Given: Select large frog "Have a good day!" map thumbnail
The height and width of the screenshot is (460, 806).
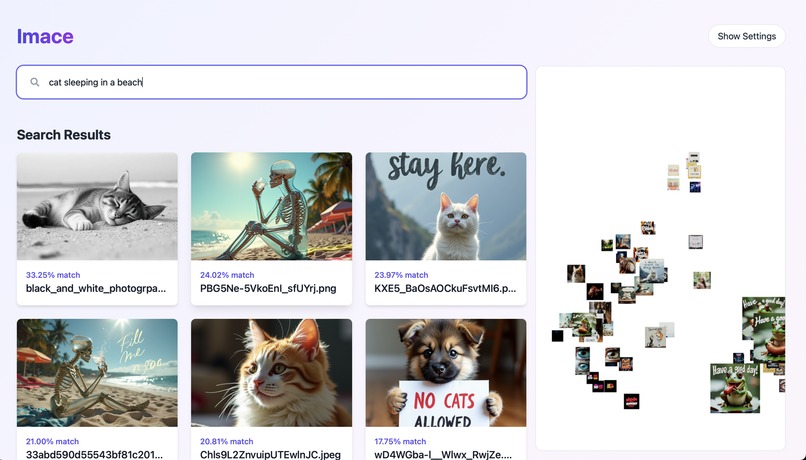Looking at the screenshot, I should coord(735,388).
